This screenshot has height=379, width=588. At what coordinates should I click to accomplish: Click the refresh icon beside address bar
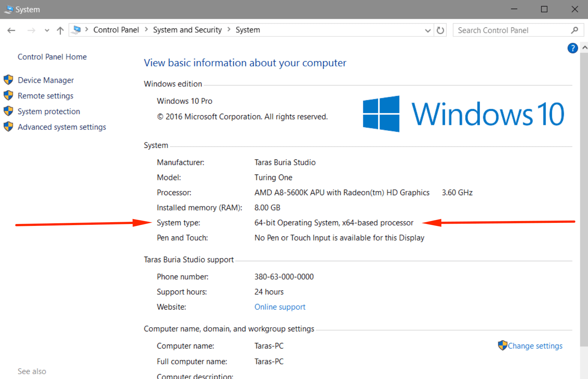tap(440, 30)
